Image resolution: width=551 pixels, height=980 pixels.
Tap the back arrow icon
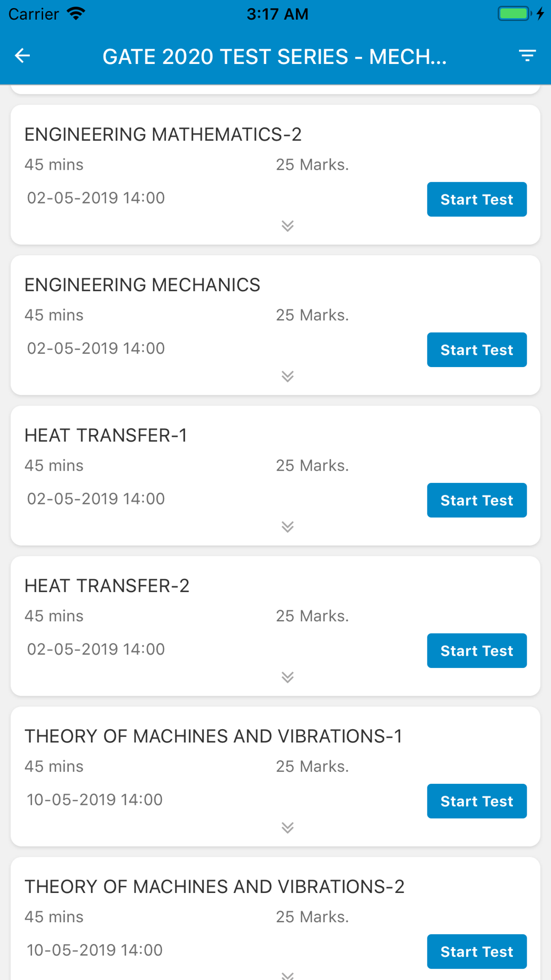(x=22, y=56)
